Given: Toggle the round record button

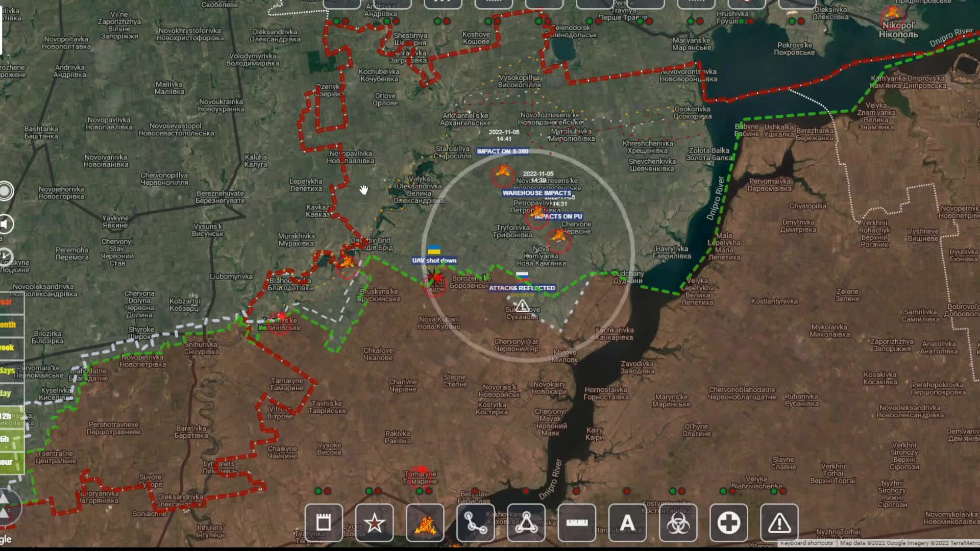Looking at the screenshot, I should click(5, 191).
